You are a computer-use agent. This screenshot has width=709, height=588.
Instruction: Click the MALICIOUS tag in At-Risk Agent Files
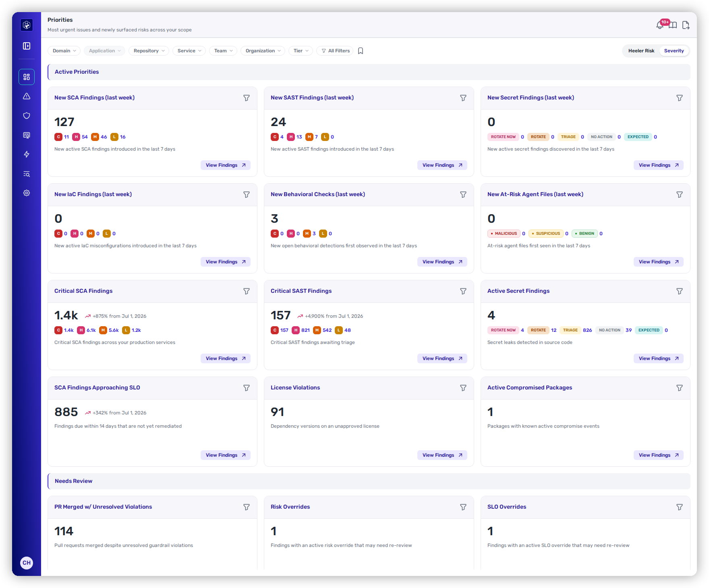(504, 234)
